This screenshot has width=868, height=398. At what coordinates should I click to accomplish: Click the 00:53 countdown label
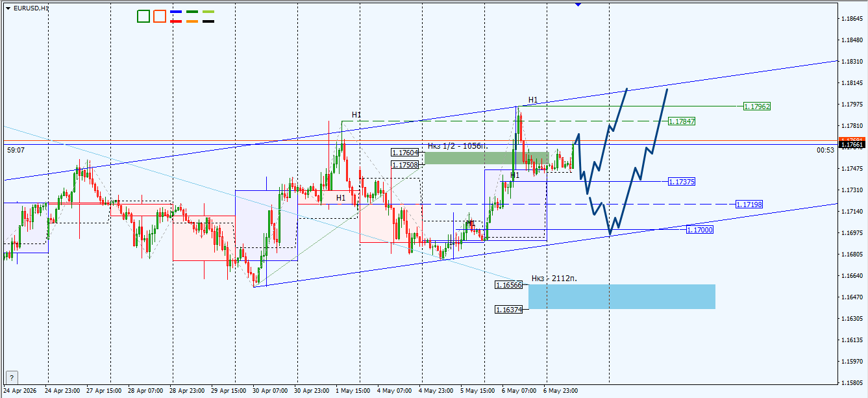826,150
